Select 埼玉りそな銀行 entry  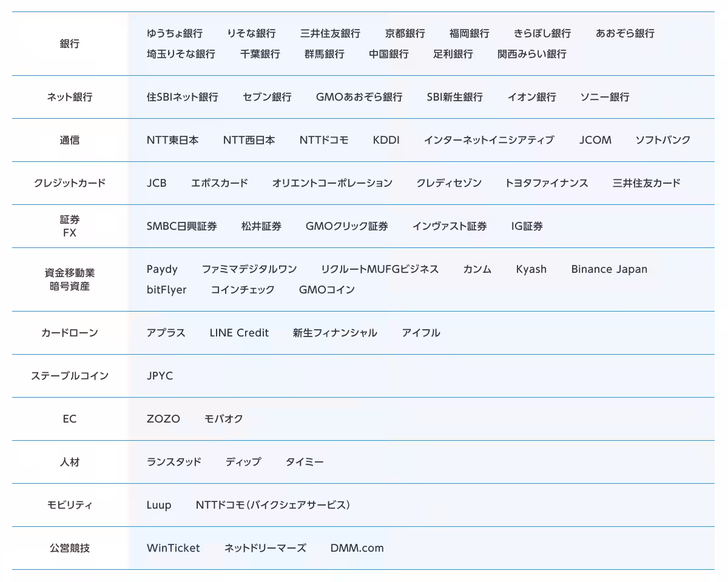click(x=181, y=54)
